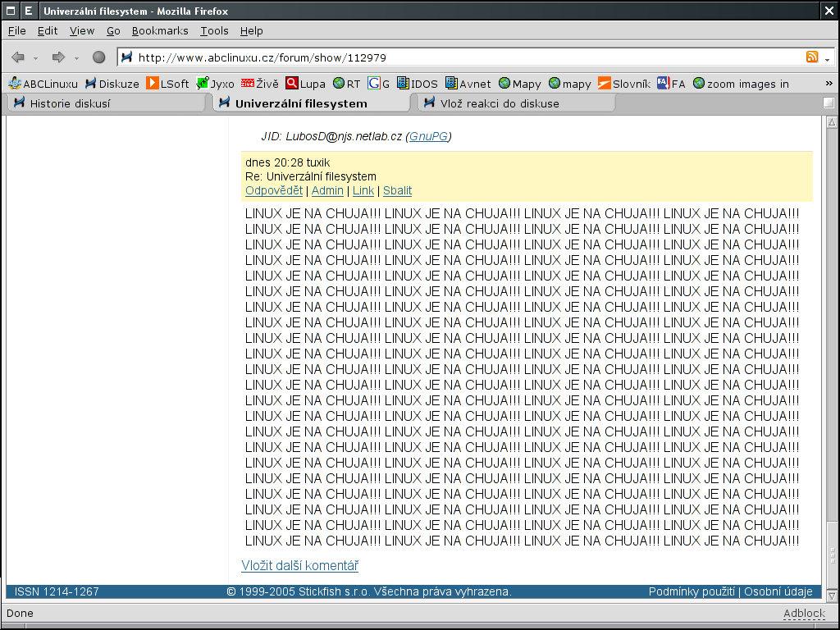Show more bookmarks via the overflow chevron
Image resolution: width=840 pixels, height=630 pixels.
829,84
